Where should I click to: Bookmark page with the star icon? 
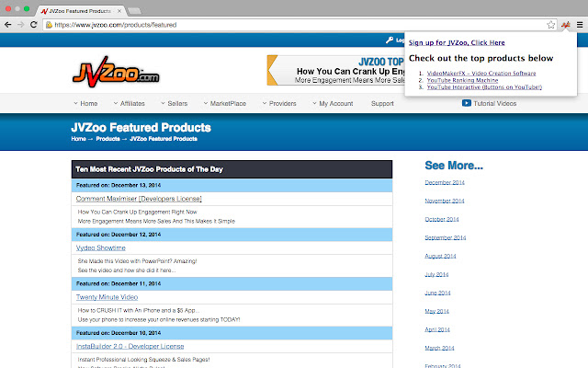coord(550,25)
